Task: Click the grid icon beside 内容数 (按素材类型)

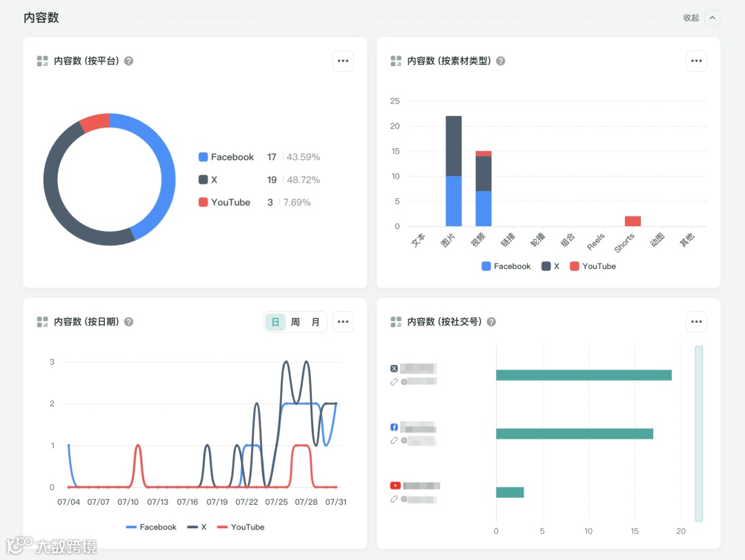Action: [396, 61]
